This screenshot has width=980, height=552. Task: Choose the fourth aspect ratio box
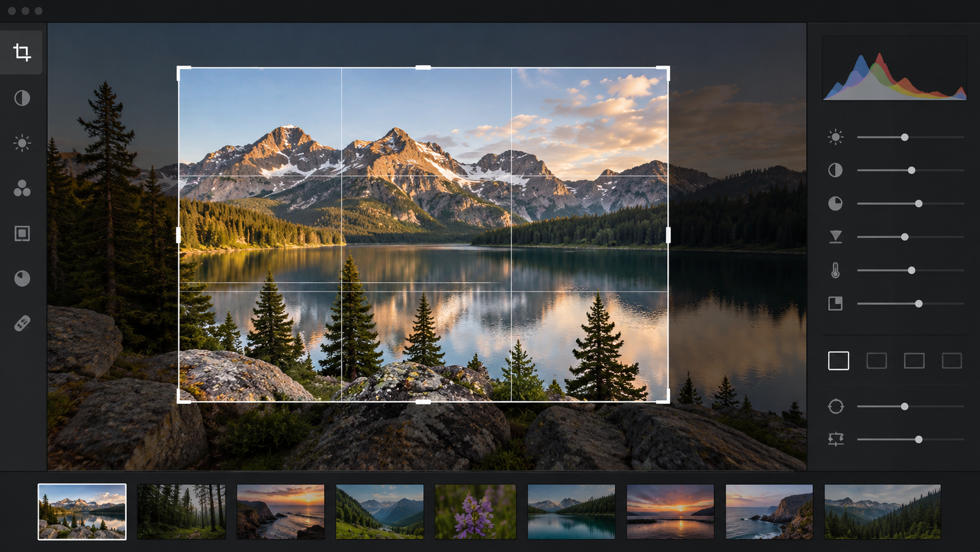(x=952, y=361)
